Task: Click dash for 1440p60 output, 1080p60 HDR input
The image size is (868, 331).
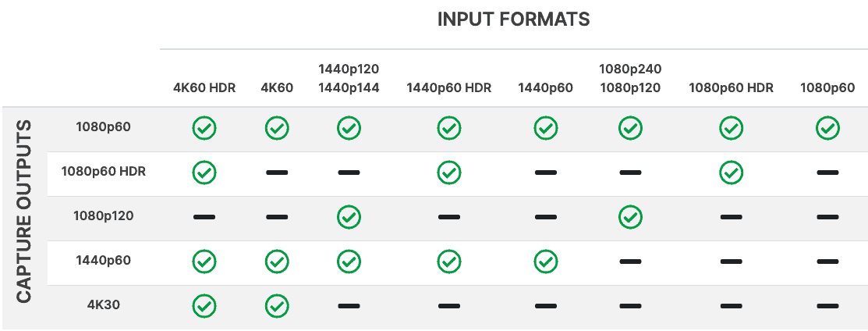Action: 731,262
